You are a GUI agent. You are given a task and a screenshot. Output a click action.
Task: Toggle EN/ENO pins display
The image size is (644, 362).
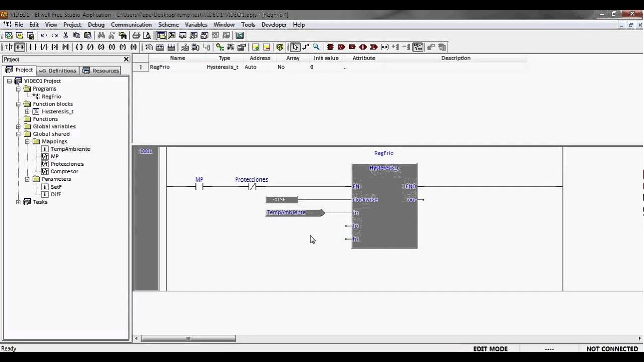[x=418, y=47]
